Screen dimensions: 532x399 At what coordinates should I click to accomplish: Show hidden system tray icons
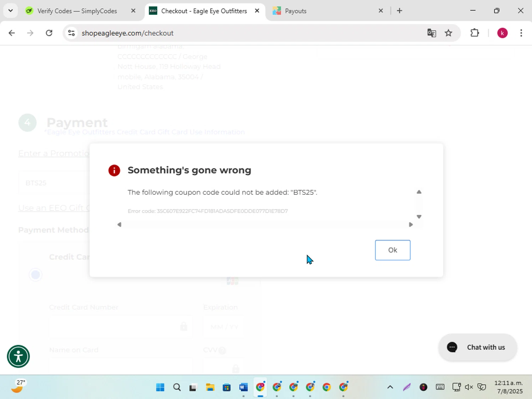pyautogui.click(x=390, y=387)
